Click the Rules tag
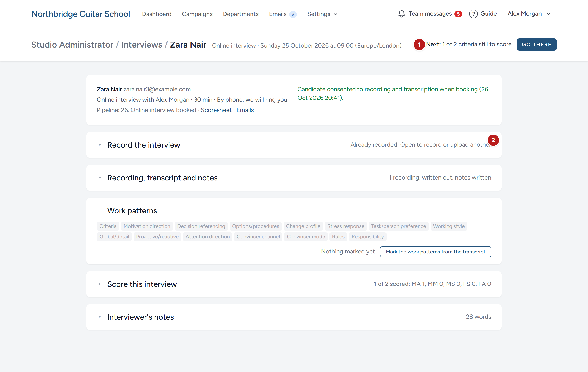This screenshot has height=372, width=588. tap(338, 236)
